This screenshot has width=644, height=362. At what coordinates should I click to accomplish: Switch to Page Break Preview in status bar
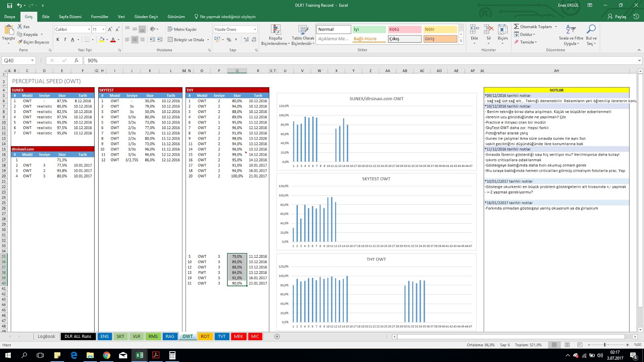580,345
